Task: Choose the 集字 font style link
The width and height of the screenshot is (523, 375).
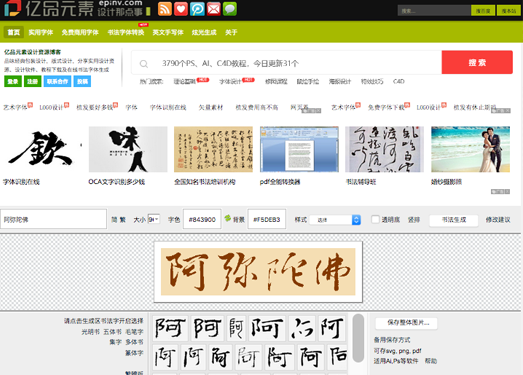Action: (115, 342)
